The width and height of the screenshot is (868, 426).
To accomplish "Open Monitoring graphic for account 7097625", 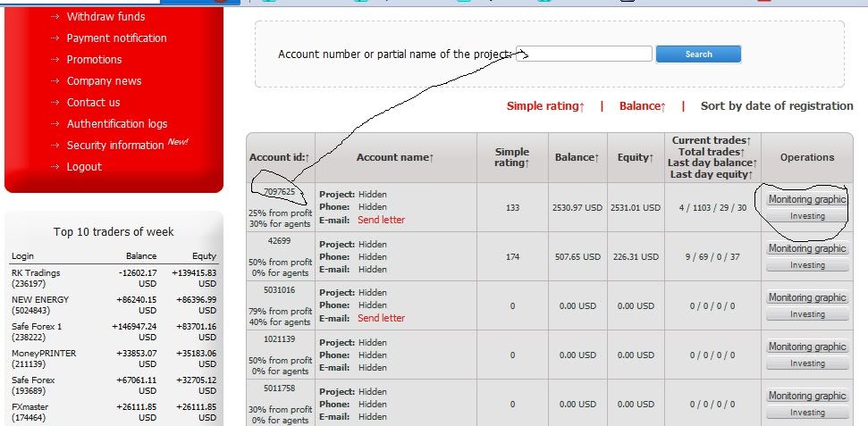I will pyautogui.click(x=807, y=199).
